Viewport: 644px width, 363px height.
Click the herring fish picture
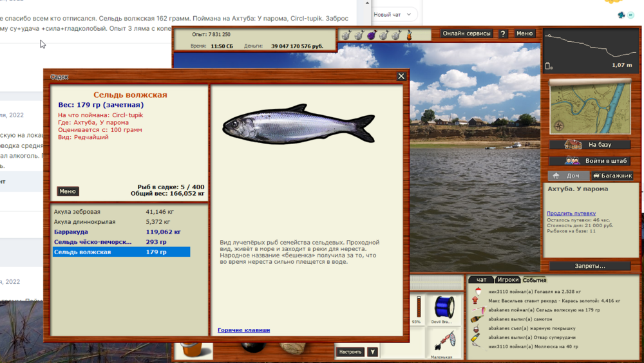pos(299,124)
